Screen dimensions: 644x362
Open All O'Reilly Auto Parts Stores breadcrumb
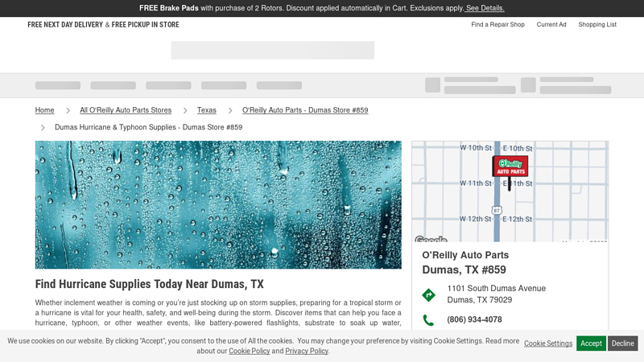[x=126, y=110]
